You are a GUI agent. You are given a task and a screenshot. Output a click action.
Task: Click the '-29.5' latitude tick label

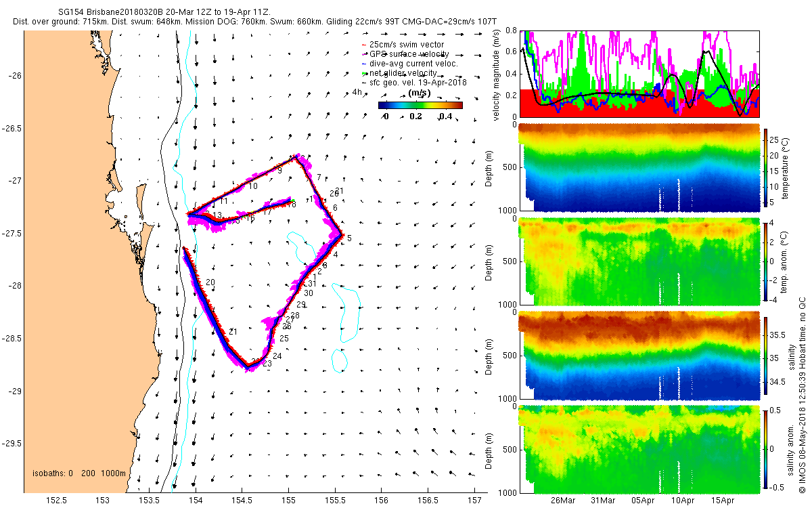[x=11, y=444]
